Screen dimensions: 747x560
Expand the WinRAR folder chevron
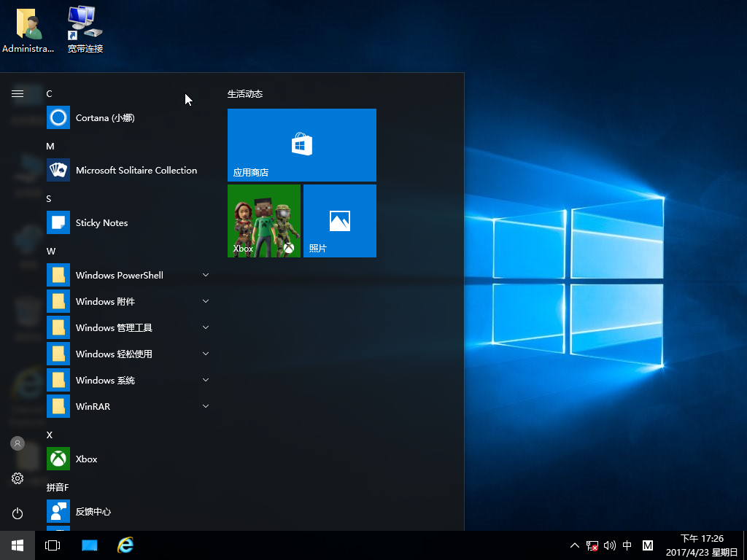(x=206, y=405)
